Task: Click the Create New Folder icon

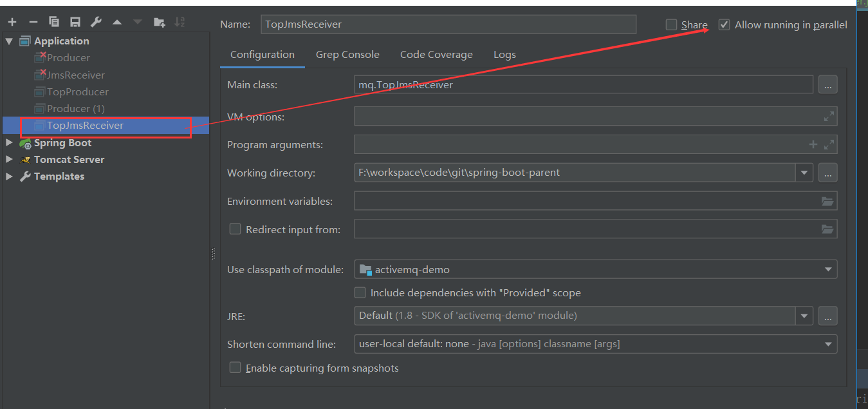Action: 159,22
